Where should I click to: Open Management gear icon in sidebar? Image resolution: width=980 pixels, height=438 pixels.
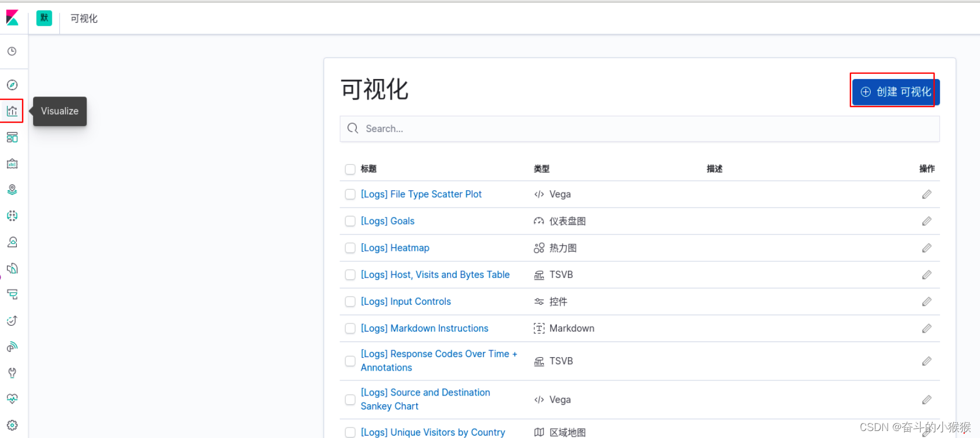click(12, 425)
